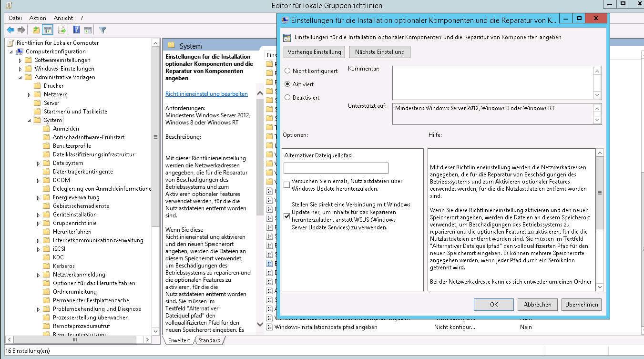Toggle the show/hide console tree icon
This screenshot has height=359, width=644.
click(x=47, y=30)
